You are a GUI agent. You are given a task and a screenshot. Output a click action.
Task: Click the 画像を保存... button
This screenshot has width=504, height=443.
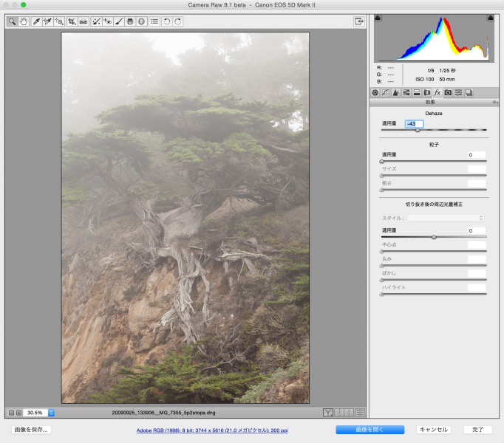pyautogui.click(x=31, y=430)
